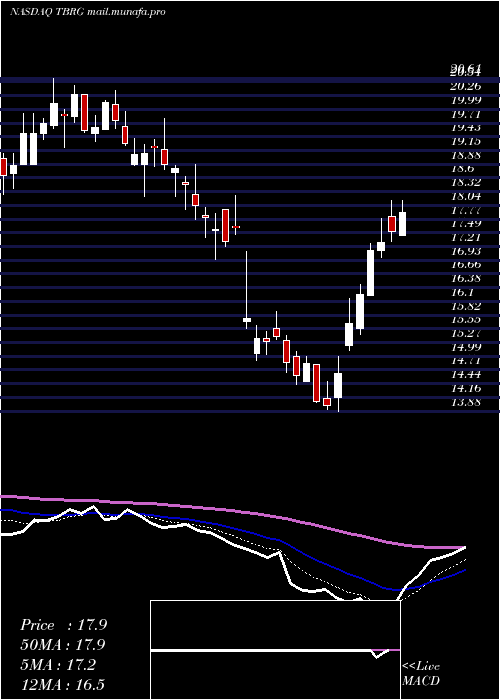The width and height of the screenshot is (500, 700).
Task: Select the 16.38 price axis label
Action: [466, 279]
